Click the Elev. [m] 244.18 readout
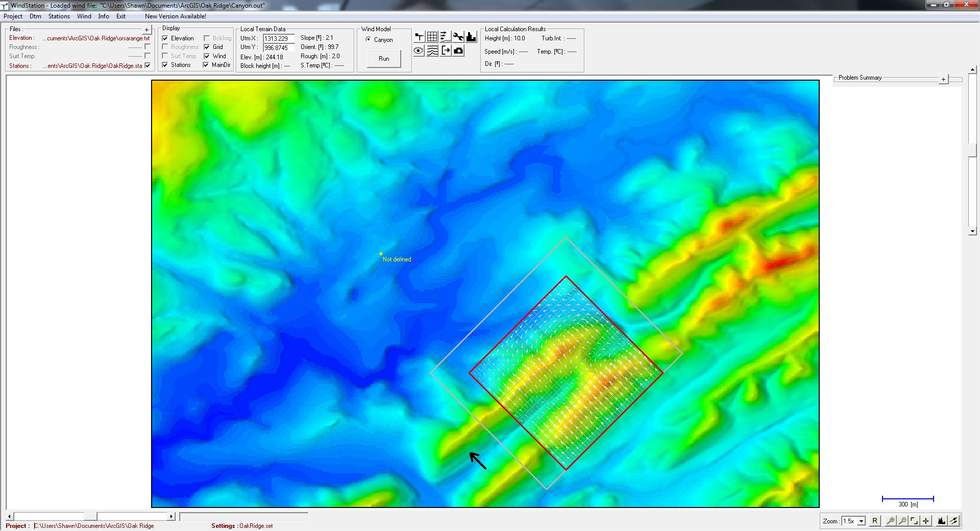This screenshot has height=531, width=980. [262, 57]
